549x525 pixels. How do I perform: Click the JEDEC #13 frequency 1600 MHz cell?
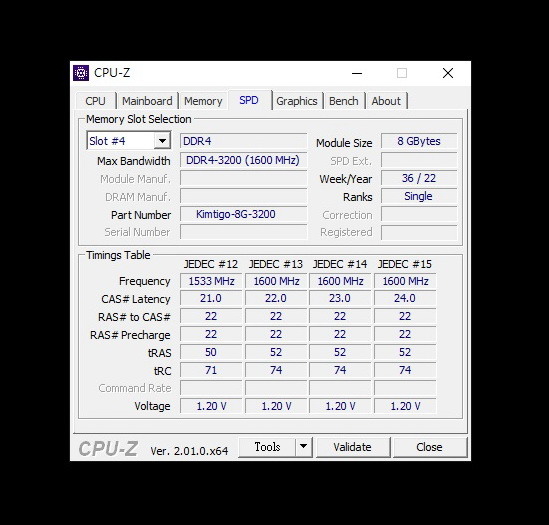tap(276, 281)
